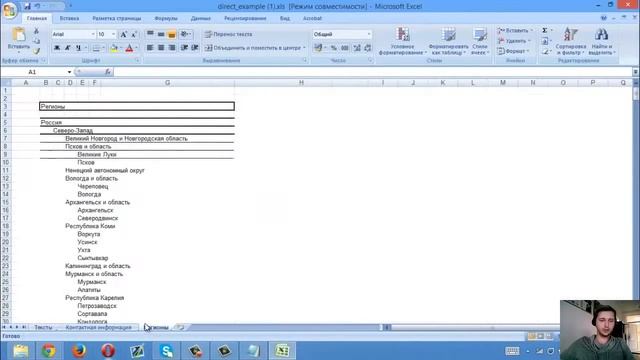Increase decimal places icon
Screen dimensions: 640x360
point(357,48)
